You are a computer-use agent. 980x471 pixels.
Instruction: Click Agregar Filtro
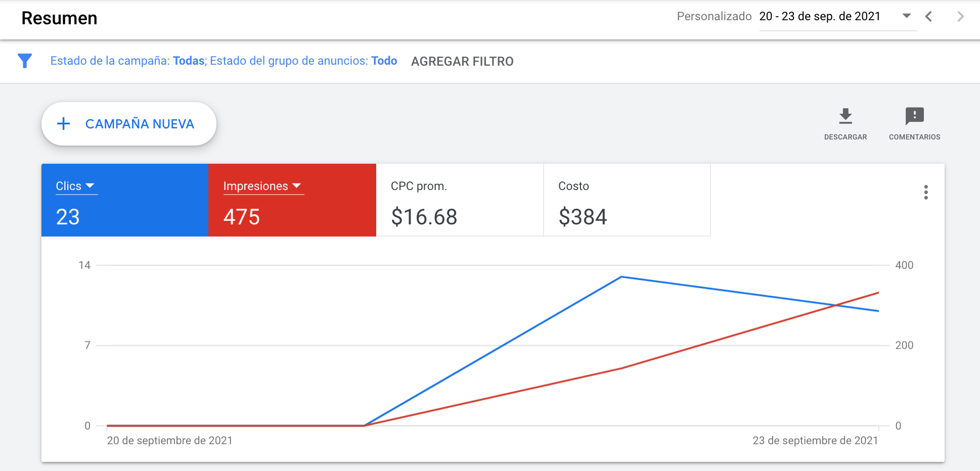point(462,62)
